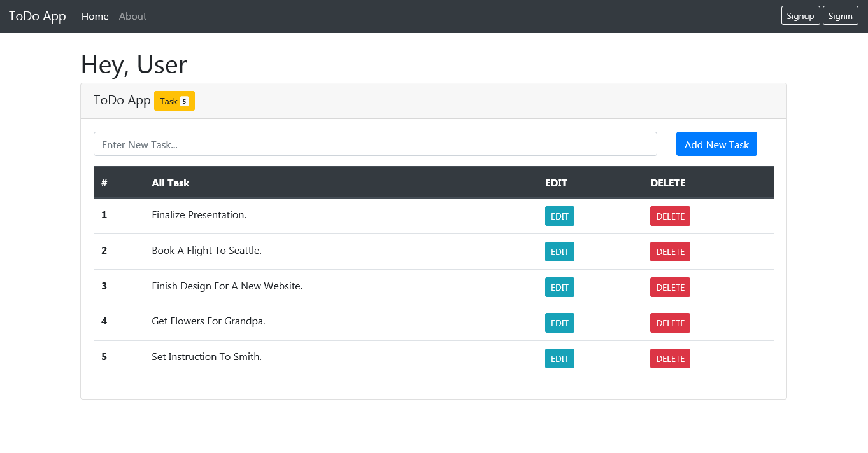868x453 pixels.
Task: Select the text 'Book A Flight To Seattle.'
Action: click(x=206, y=251)
